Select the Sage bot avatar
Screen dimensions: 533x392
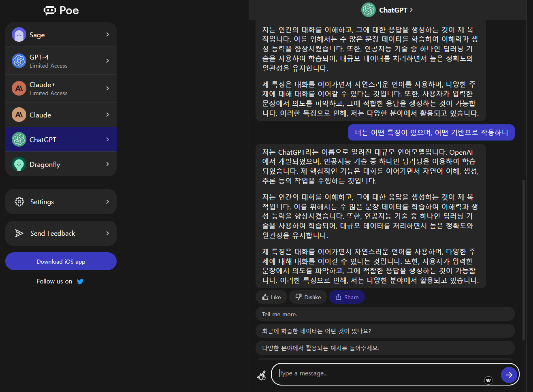pos(19,35)
